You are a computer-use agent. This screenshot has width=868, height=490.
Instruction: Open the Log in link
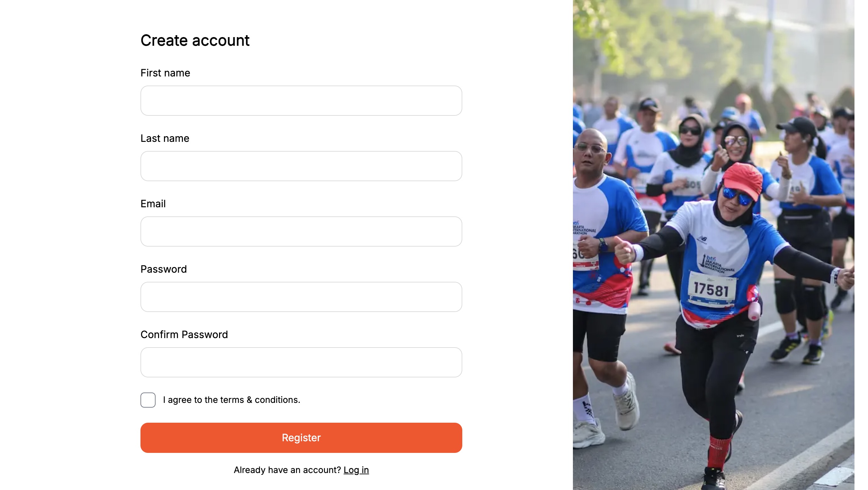pos(356,470)
